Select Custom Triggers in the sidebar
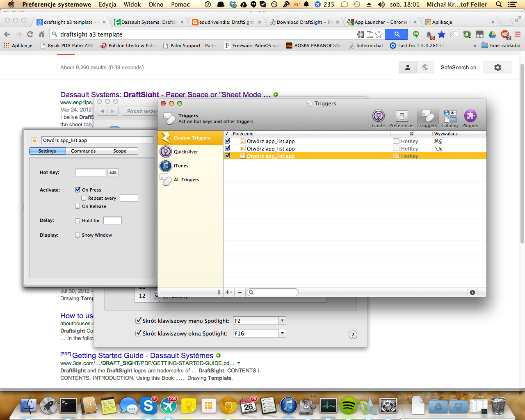Screen dimensions: 525x420 point(190,138)
